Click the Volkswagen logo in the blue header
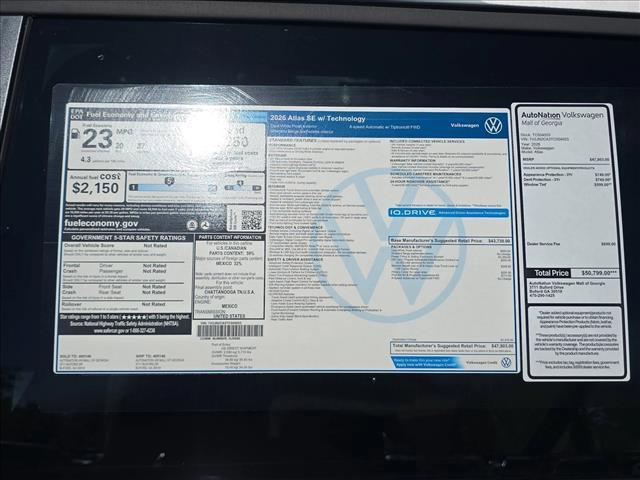Screen dimensions: 640x480 click(493, 125)
